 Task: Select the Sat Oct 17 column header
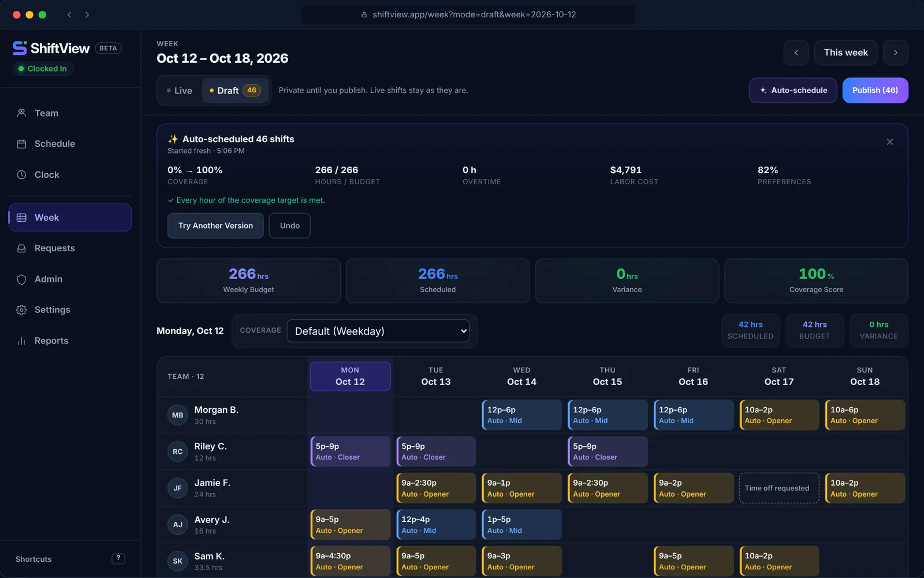click(779, 376)
